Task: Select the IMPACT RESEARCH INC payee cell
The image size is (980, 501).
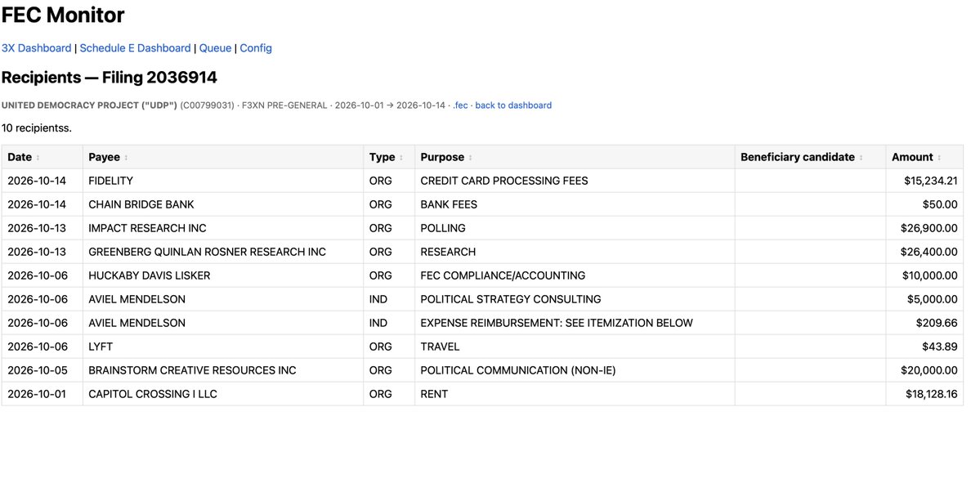Action: 223,228
